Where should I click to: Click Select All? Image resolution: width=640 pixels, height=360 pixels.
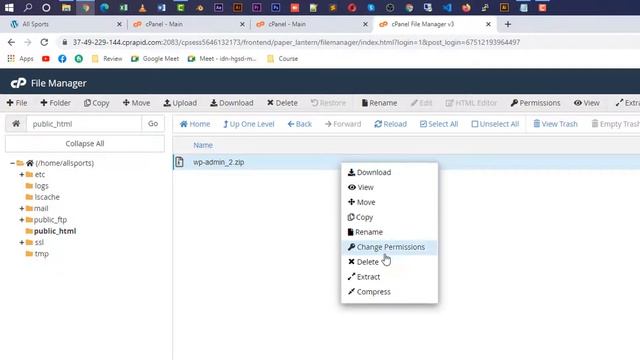pyautogui.click(x=439, y=124)
